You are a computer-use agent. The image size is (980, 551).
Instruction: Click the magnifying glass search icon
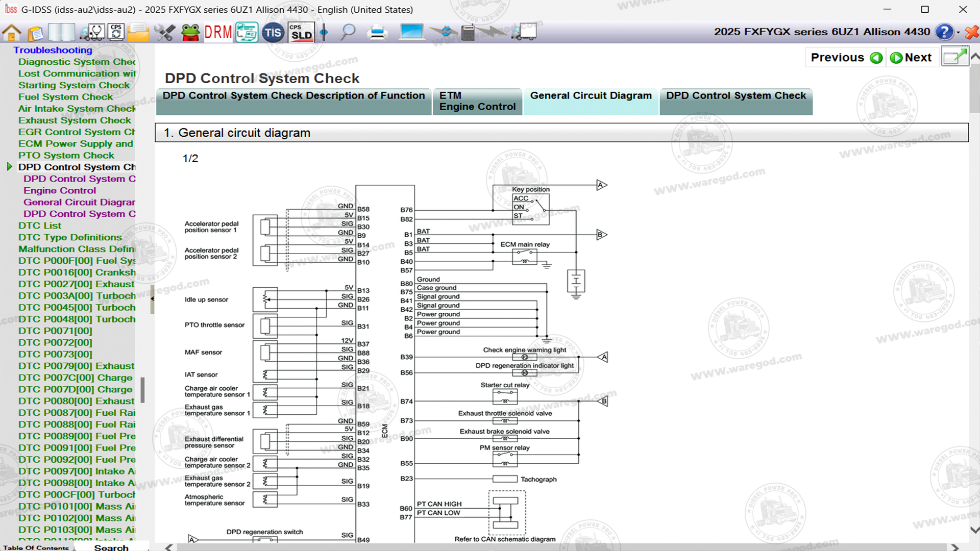coord(348,33)
